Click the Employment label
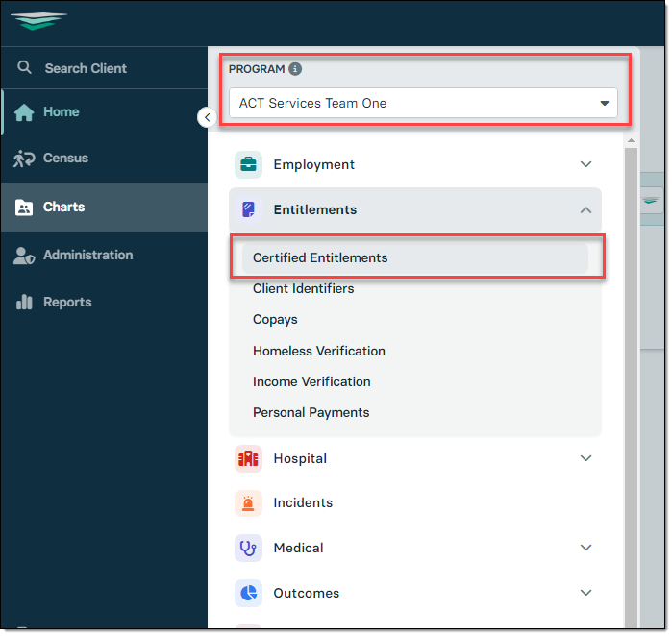The height and width of the screenshot is (636, 672). click(314, 165)
